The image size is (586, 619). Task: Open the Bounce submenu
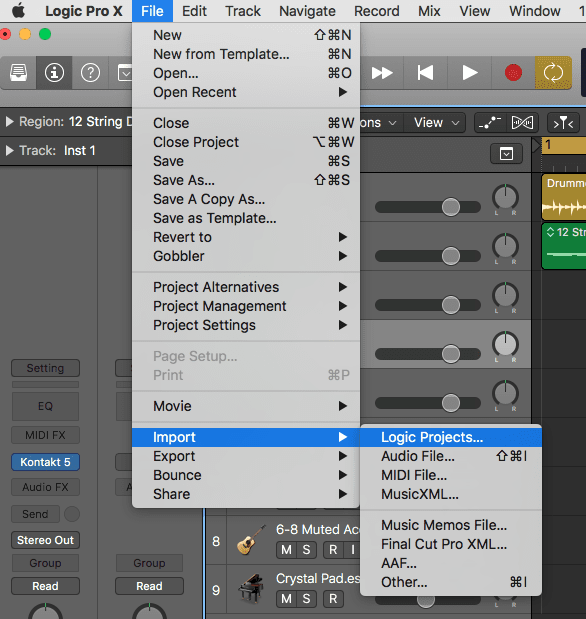(x=246, y=475)
